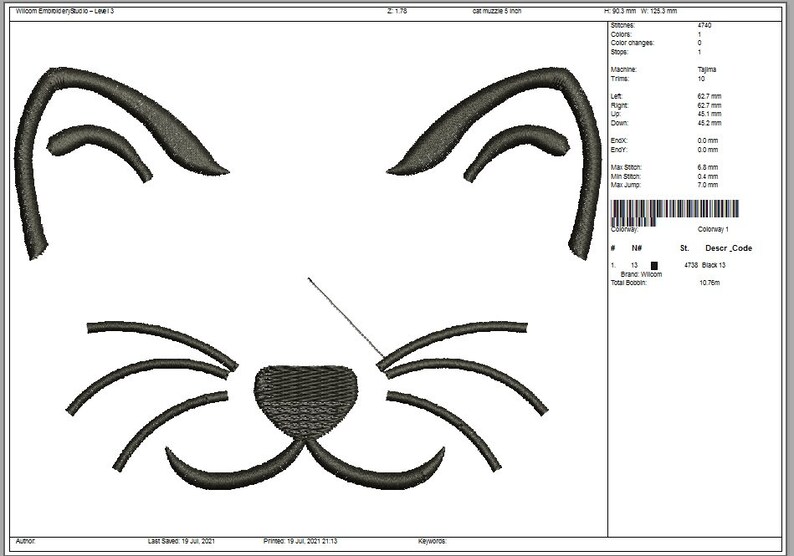Screen dimensions: 794x556
Task: Click the thread stitch count '4738'
Action: (691, 265)
